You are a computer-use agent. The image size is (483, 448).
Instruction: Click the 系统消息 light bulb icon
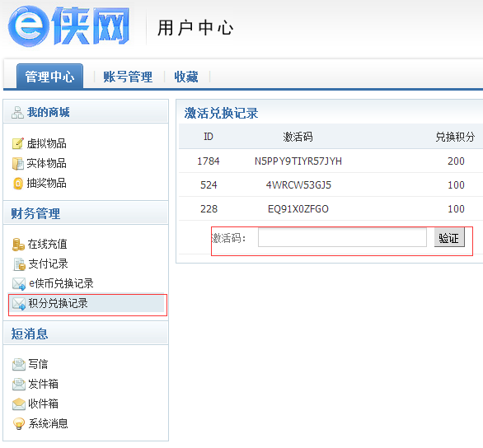point(19,423)
